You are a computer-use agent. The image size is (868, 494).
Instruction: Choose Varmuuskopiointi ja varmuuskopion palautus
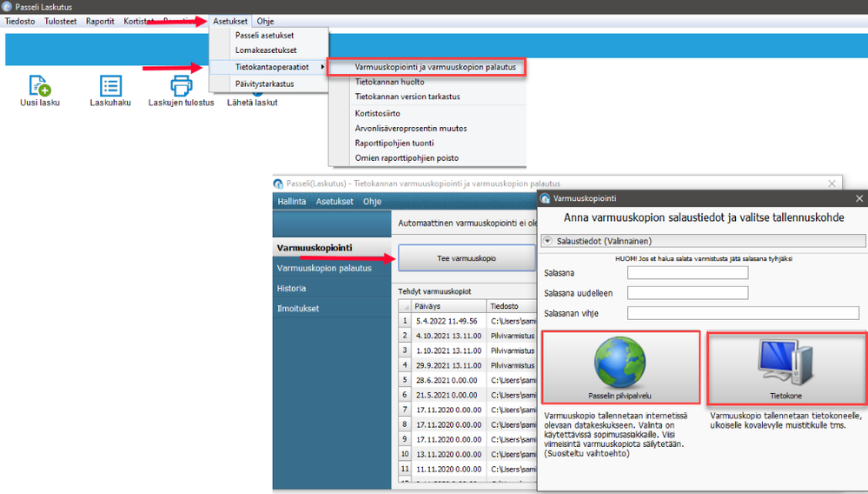[x=427, y=67]
